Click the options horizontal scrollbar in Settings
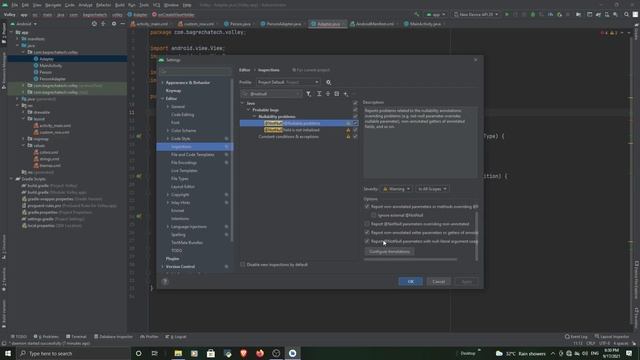The image size is (640, 360). point(411,259)
